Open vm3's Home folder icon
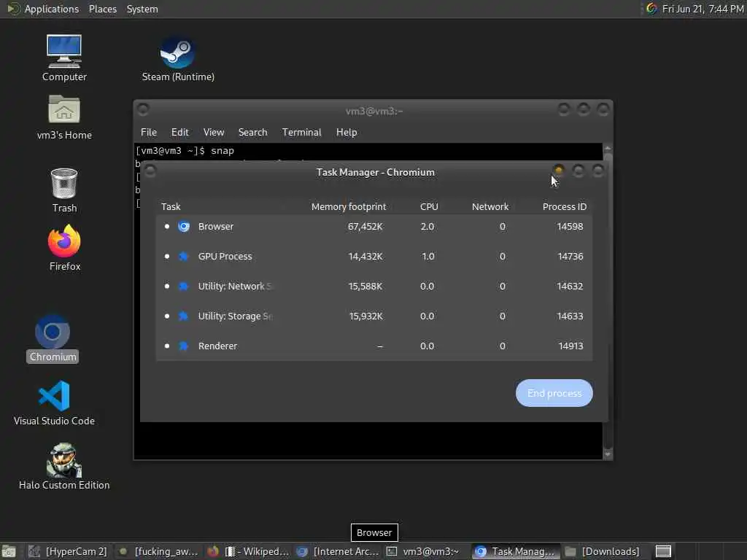The width and height of the screenshot is (747, 560). (64, 117)
